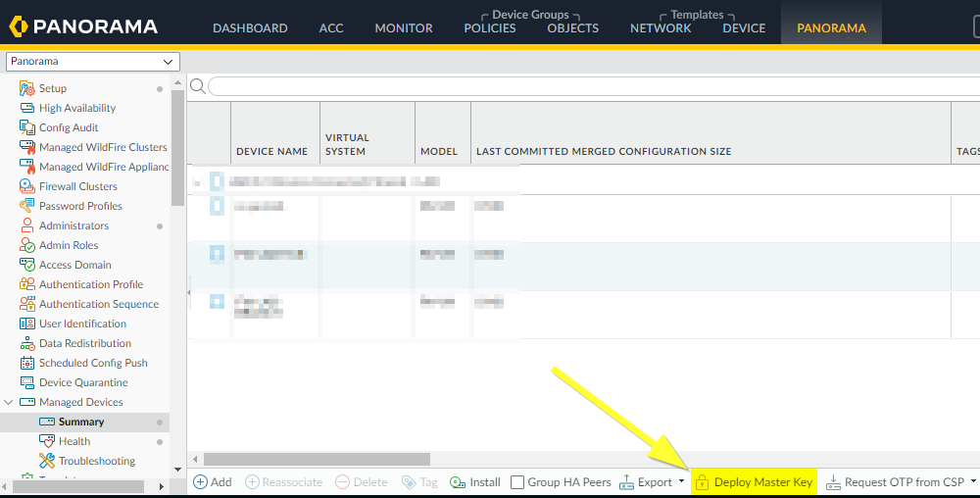Click Request OTP from CSP button
The width and height of the screenshot is (980, 498).
click(x=896, y=481)
